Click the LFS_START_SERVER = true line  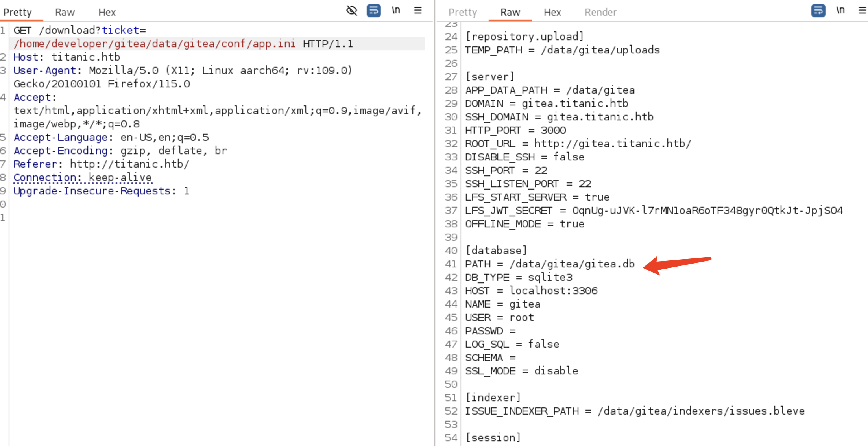(537, 197)
